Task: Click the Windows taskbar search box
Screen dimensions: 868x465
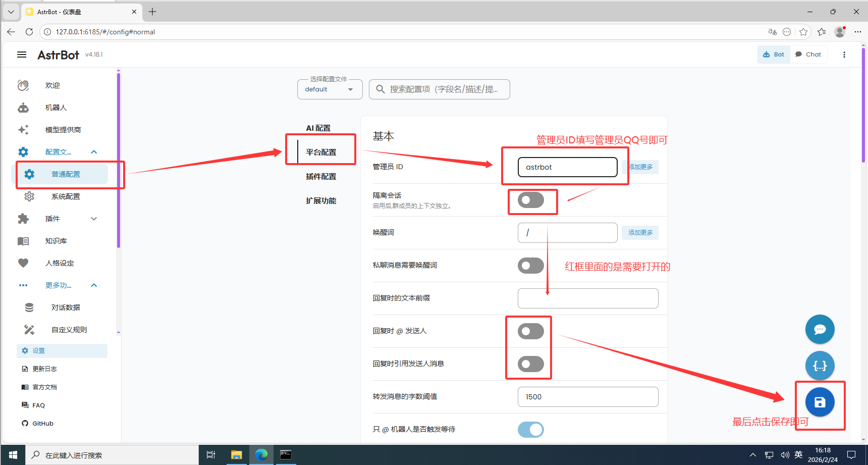Action: [x=112, y=455]
